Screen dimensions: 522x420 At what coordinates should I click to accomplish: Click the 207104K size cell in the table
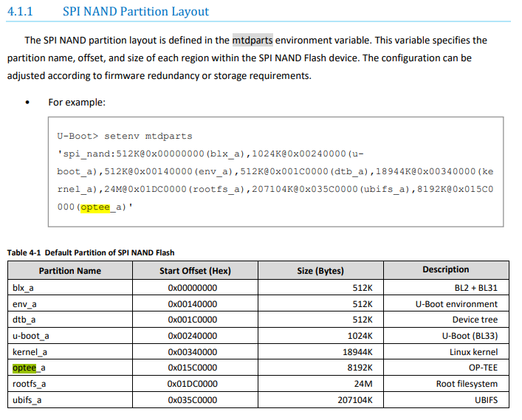pos(352,399)
